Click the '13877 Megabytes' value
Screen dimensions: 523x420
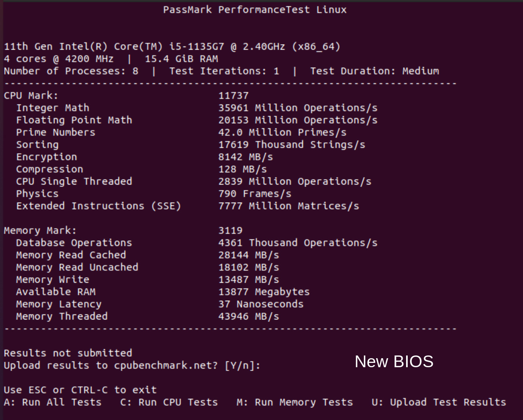[x=264, y=292]
